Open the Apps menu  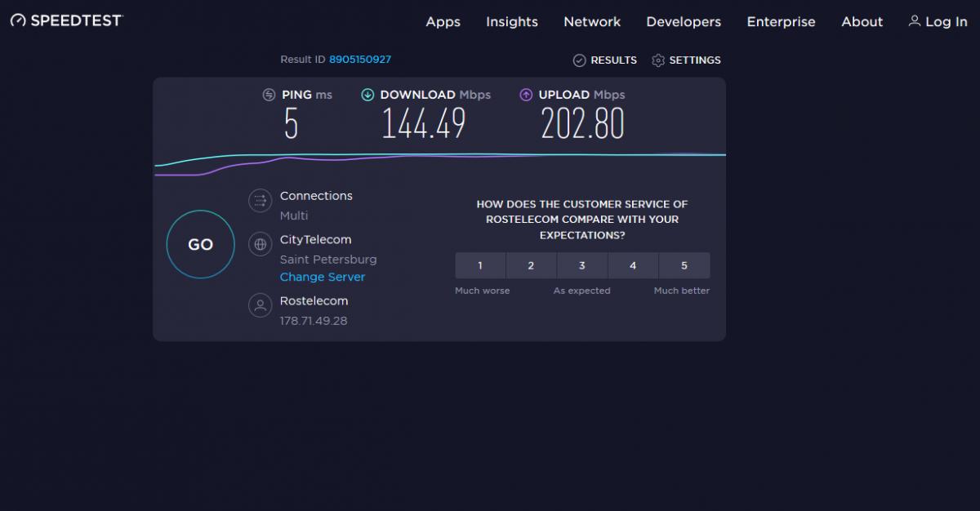(x=443, y=22)
